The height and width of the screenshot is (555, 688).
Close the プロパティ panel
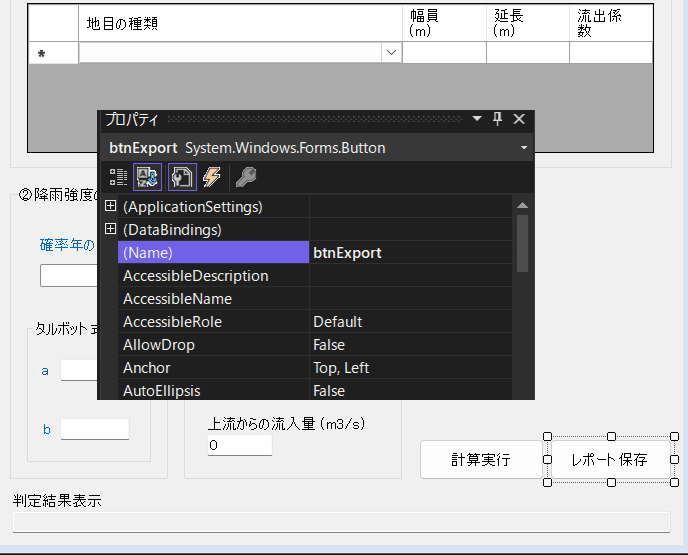[519, 119]
